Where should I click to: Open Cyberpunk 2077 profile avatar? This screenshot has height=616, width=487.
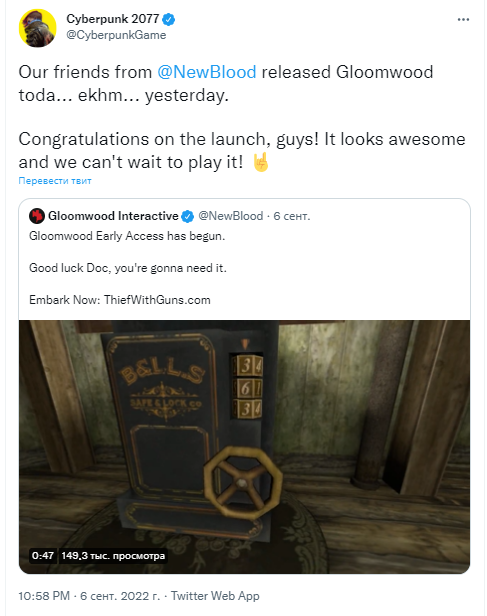(x=37, y=29)
